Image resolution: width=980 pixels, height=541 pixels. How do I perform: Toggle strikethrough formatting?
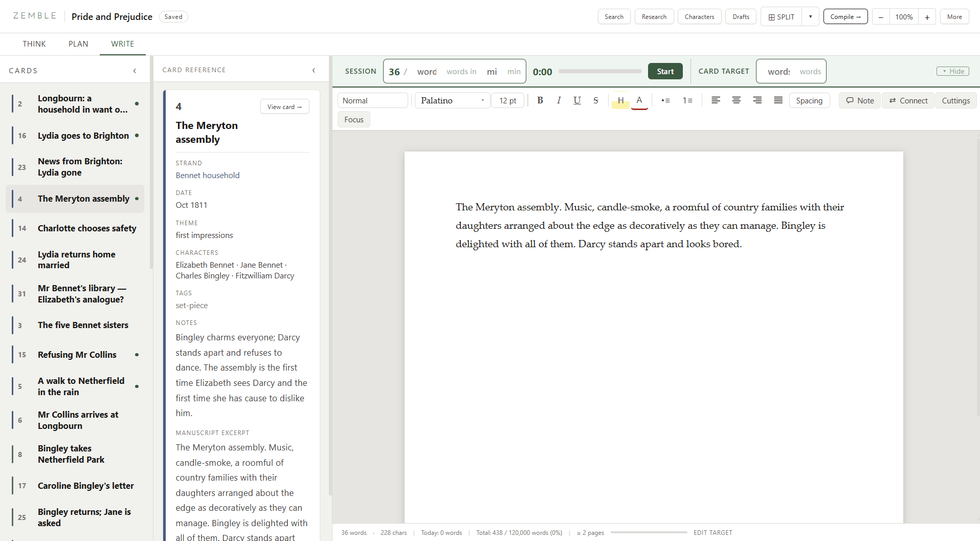click(596, 100)
